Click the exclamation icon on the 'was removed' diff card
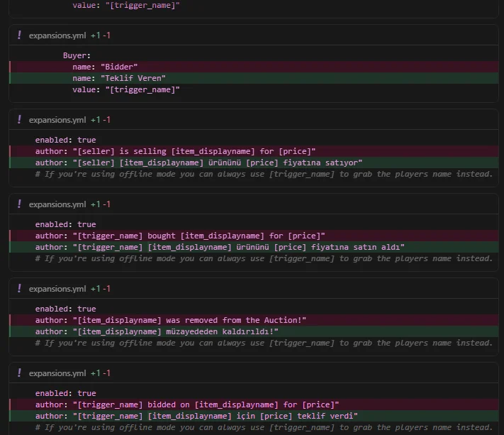The image size is (504, 435). [19, 288]
